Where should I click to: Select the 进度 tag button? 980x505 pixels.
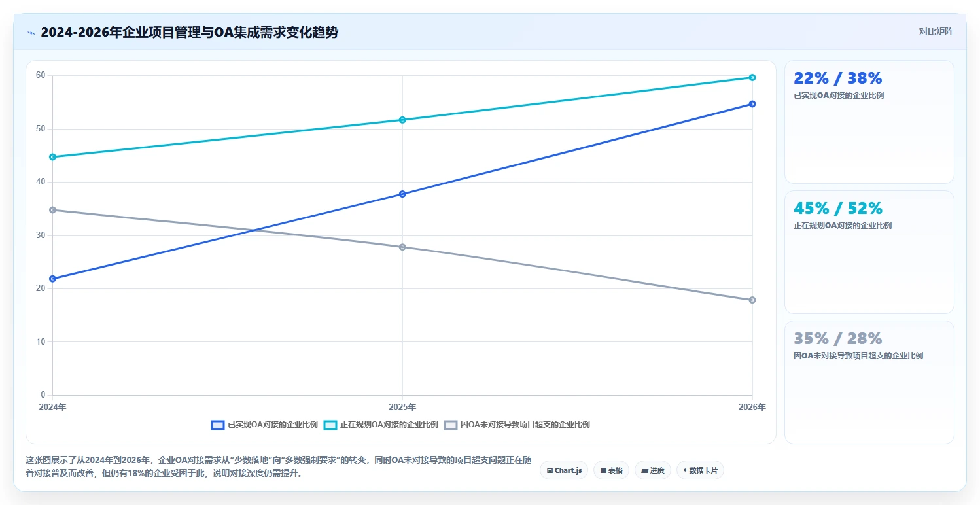click(x=653, y=470)
